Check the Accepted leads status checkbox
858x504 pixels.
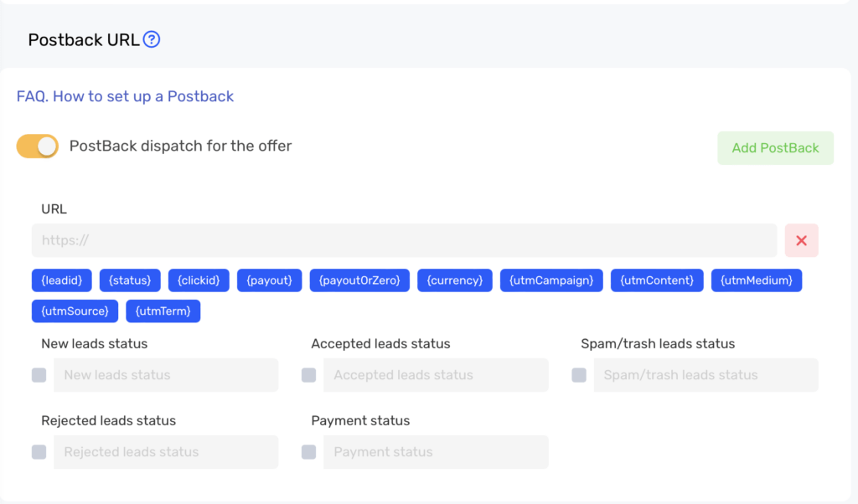(x=309, y=375)
